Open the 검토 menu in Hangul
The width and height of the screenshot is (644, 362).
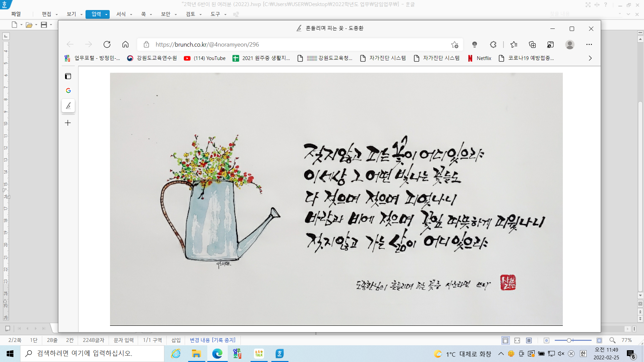pyautogui.click(x=191, y=14)
